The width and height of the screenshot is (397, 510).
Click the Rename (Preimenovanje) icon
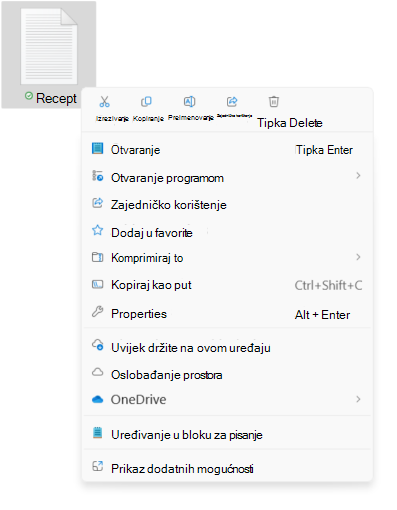point(189,101)
